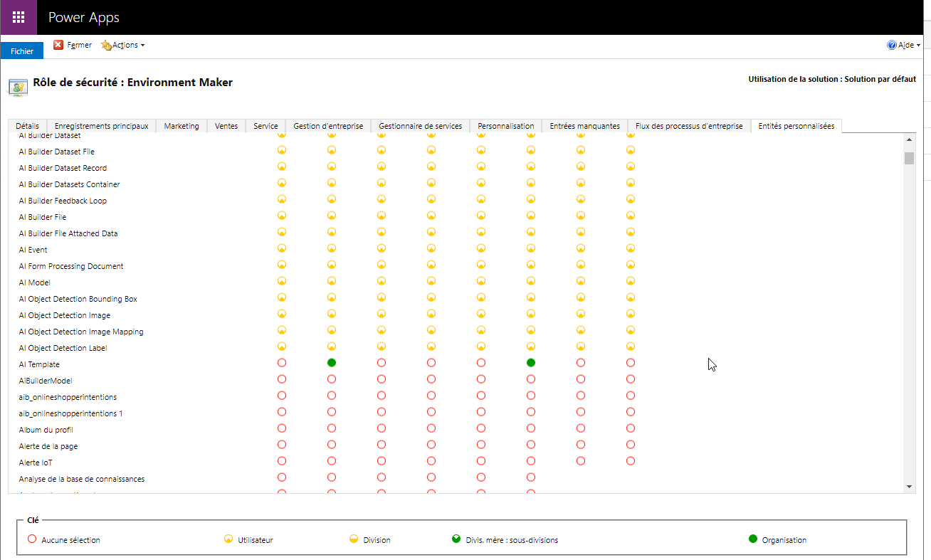The height and width of the screenshot is (560, 931).
Task: Click the Division half-filled circle in the legend
Action: pos(354,539)
